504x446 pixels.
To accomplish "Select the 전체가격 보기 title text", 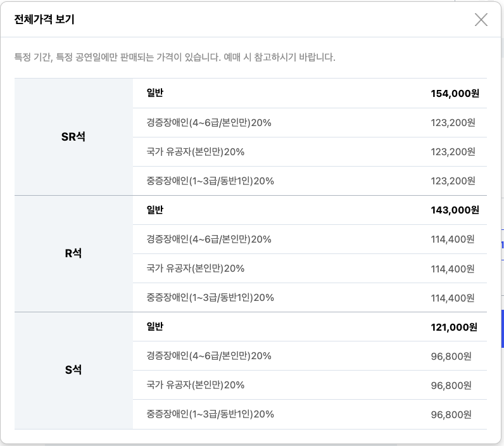I will 44,19.
